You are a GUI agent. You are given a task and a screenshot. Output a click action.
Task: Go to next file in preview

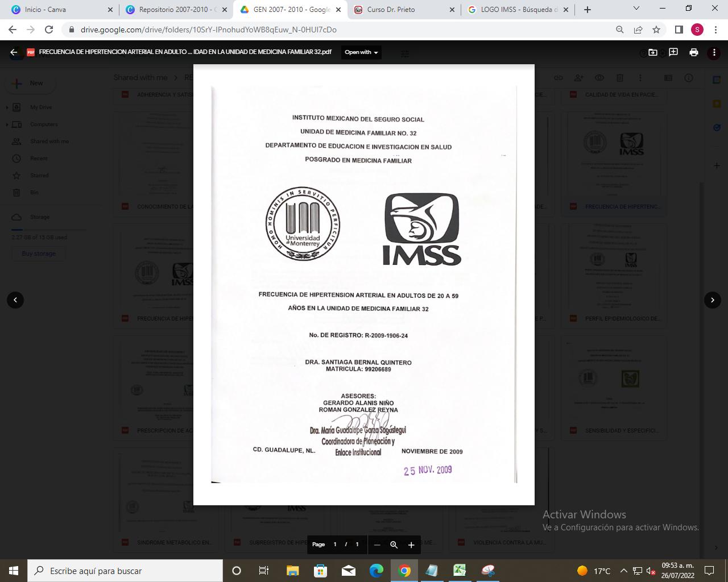[713, 300]
